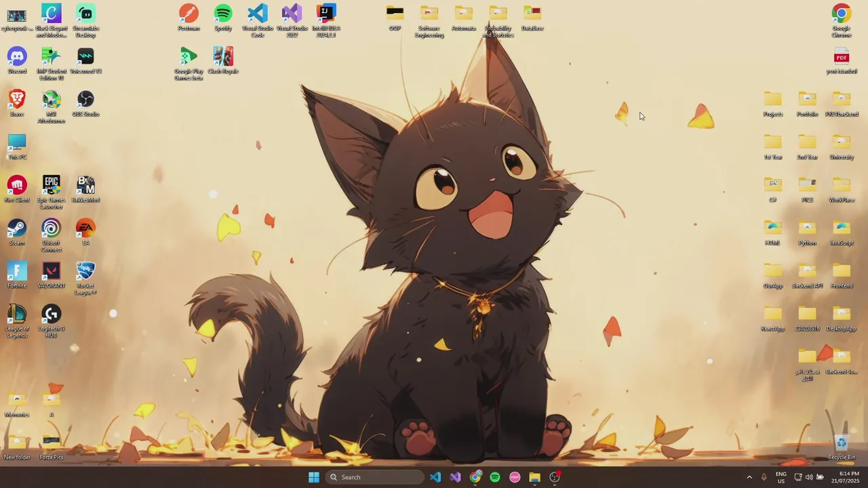The width and height of the screenshot is (868, 488).
Task: Select the Rocket League shortcut
Action: point(85,279)
